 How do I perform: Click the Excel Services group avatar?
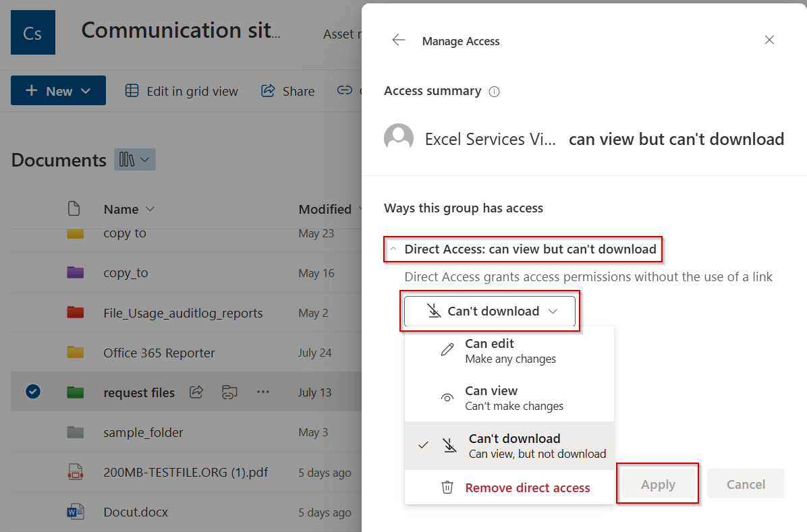pos(399,137)
